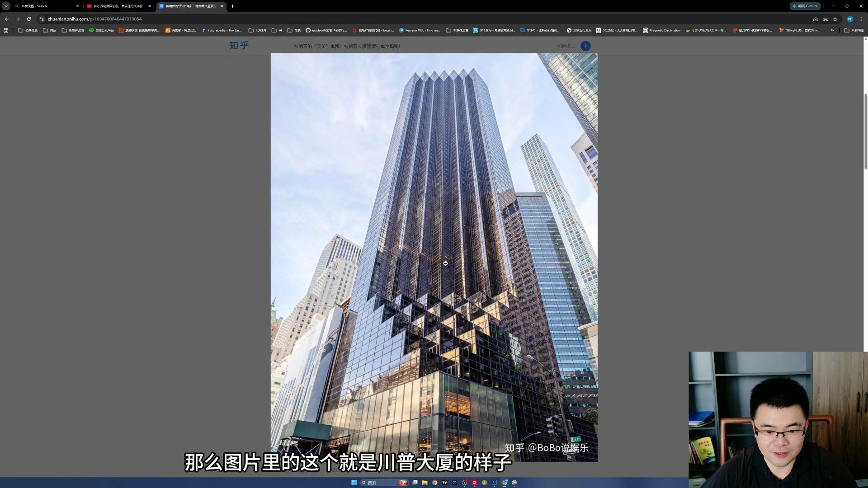Open the OfficePLUS bookmark
The image size is (868, 488).
[799, 30]
